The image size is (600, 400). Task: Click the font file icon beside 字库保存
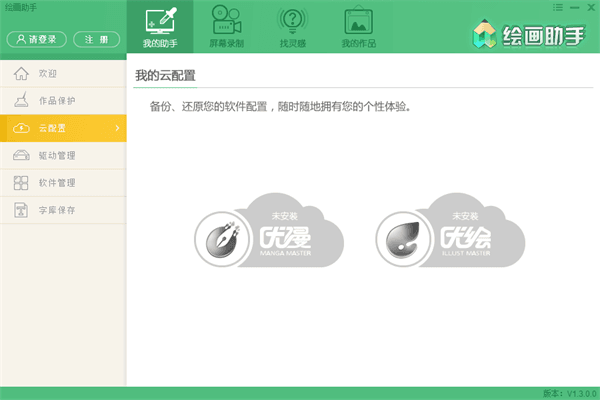(20, 210)
